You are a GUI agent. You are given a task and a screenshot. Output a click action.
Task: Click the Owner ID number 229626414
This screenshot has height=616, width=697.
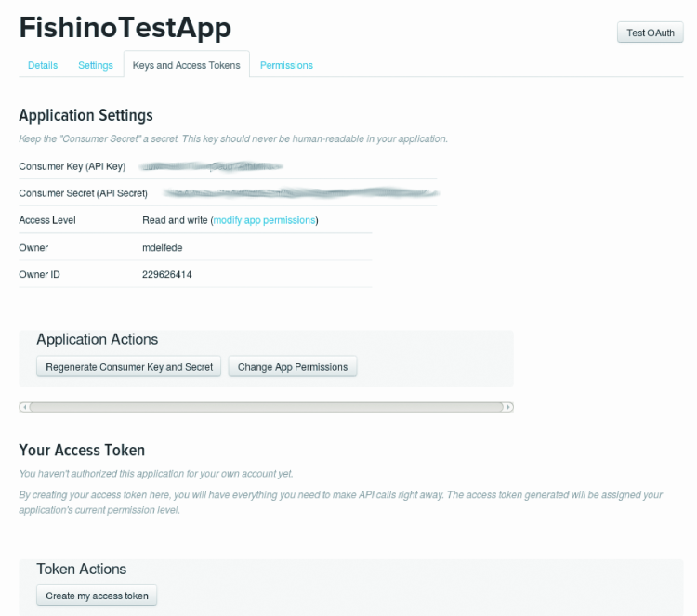click(x=166, y=275)
